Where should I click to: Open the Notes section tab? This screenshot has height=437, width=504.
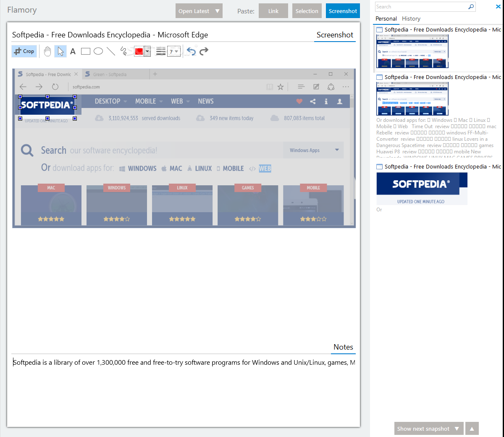click(x=343, y=347)
